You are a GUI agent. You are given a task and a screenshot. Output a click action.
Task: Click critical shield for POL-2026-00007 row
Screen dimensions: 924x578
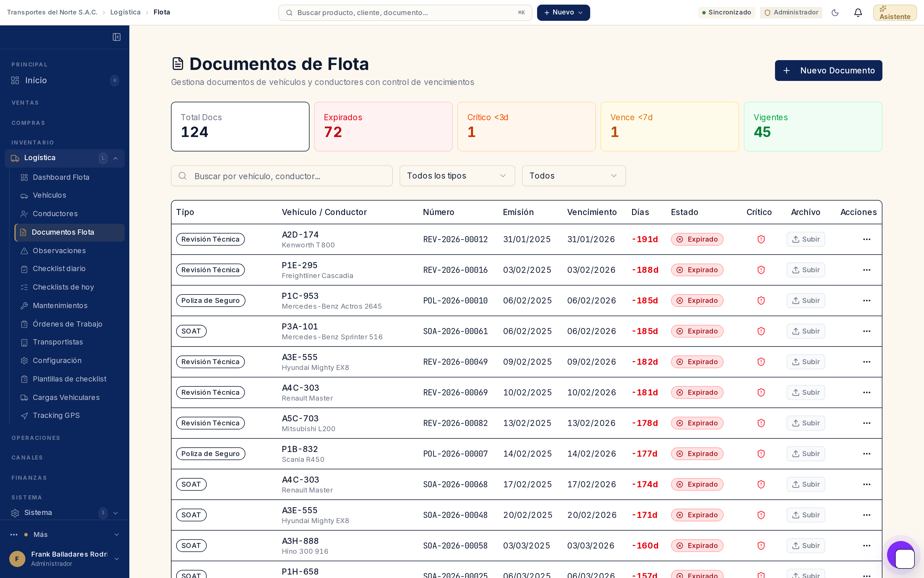[761, 454]
